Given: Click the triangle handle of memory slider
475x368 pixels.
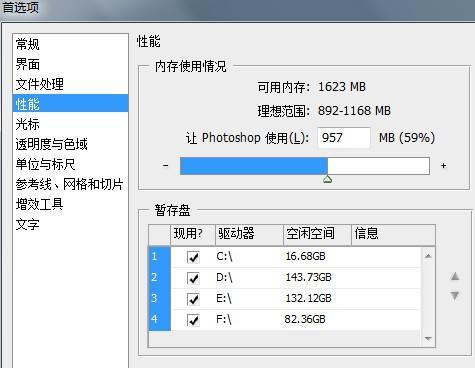Looking at the screenshot, I should (328, 179).
